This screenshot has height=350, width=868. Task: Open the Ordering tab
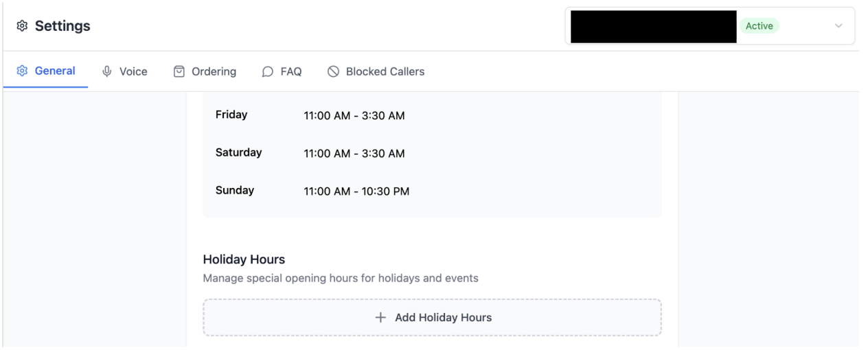coord(214,71)
